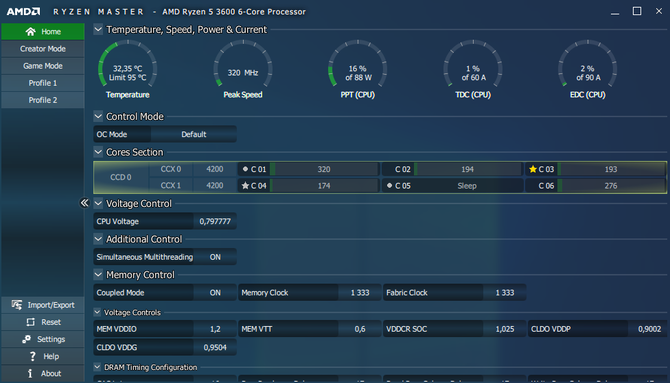Open the Help page
This screenshot has height=383, width=670.
(43, 356)
